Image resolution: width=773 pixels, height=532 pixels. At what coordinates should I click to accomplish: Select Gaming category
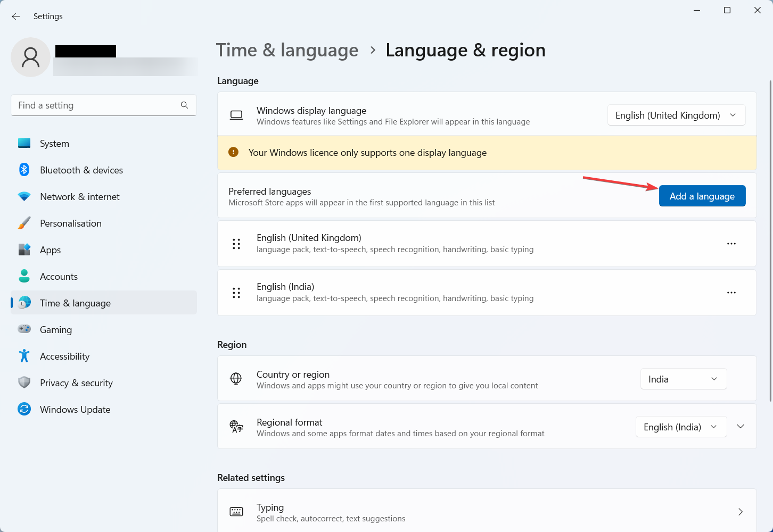(104, 329)
